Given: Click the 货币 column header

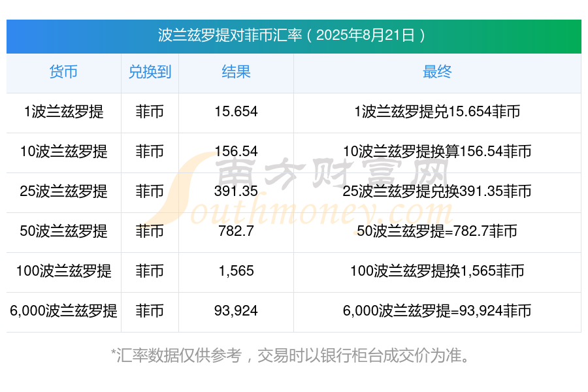Looking at the screenshot, I should click(x=63, y=72).
